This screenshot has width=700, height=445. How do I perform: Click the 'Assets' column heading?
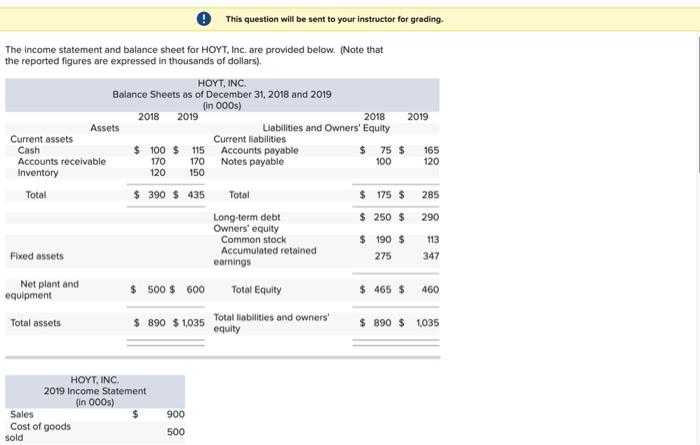(104, 128)
